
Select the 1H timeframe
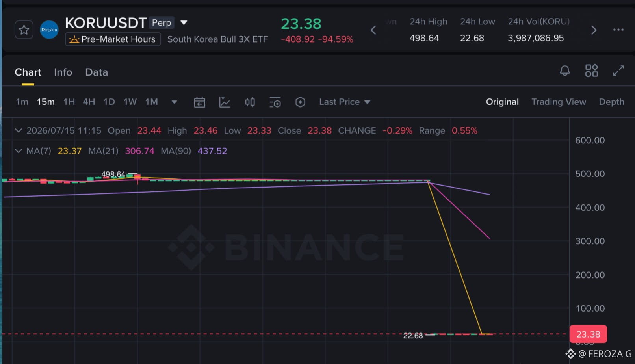click(69, 102)
